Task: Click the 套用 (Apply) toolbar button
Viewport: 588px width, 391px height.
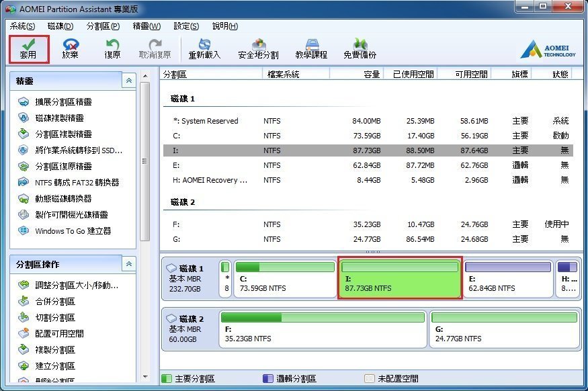Action: click(28, 49)
